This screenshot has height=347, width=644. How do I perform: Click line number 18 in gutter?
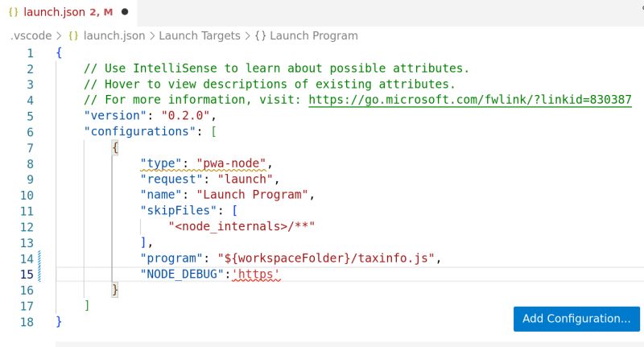coord(27,322)
